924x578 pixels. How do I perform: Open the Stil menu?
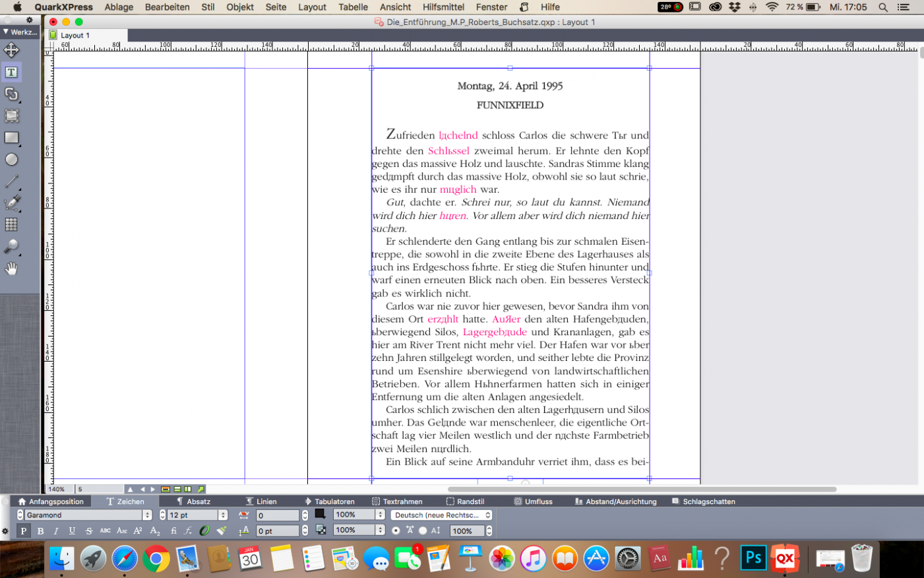(x=208, y=7)
